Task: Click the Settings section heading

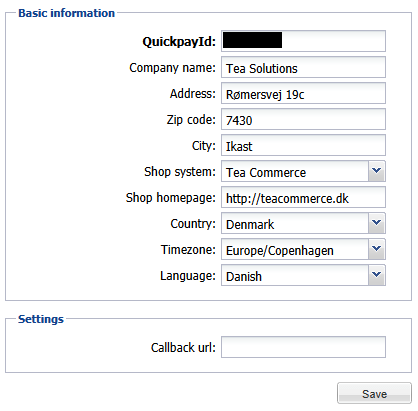Action: click(x=41, y=319)
